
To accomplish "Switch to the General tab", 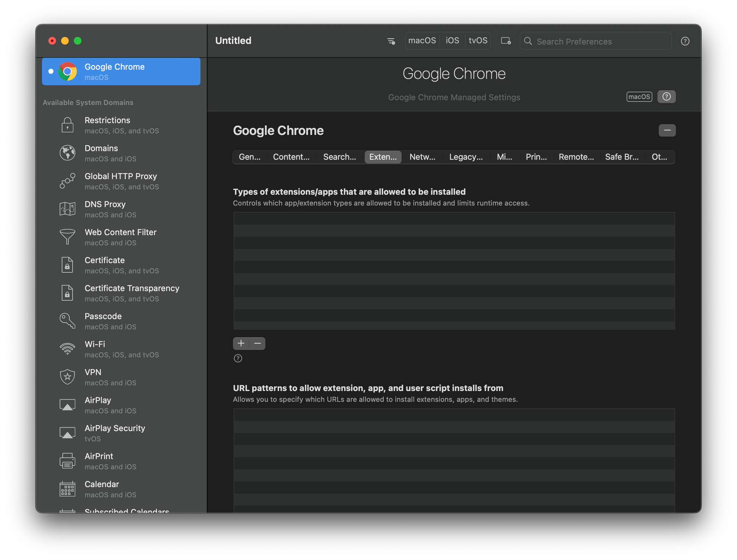I will 249,157.
